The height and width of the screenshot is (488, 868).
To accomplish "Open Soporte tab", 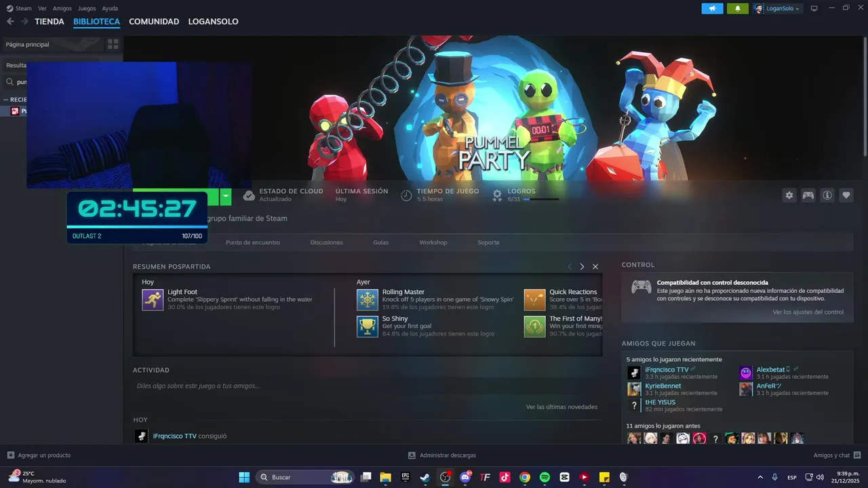I will click(488, 242).
